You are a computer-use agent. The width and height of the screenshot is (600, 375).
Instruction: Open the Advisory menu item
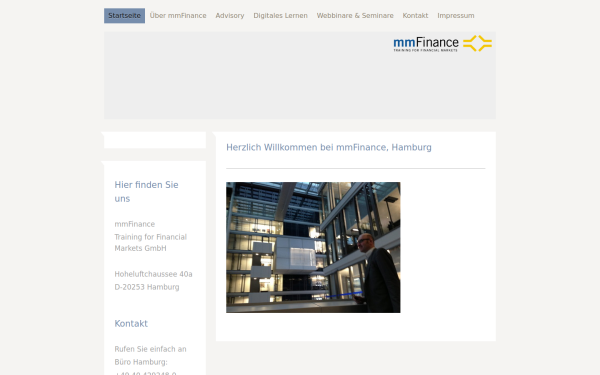point(230,16)
